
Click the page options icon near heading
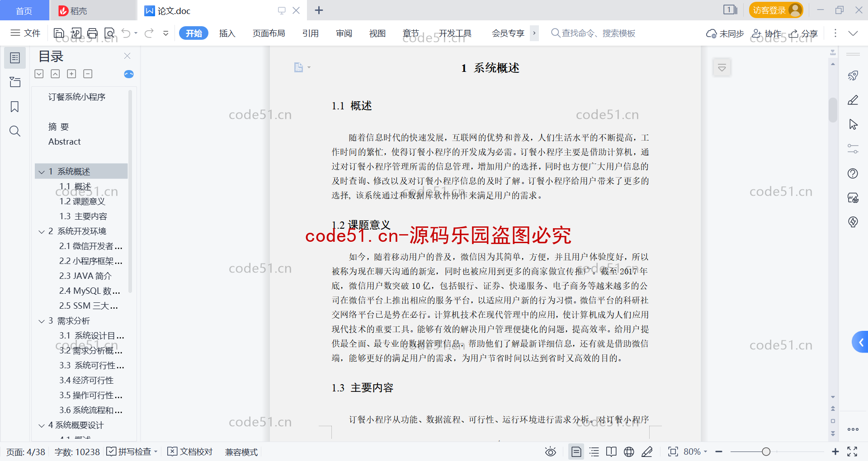click(x=302, y=67)
